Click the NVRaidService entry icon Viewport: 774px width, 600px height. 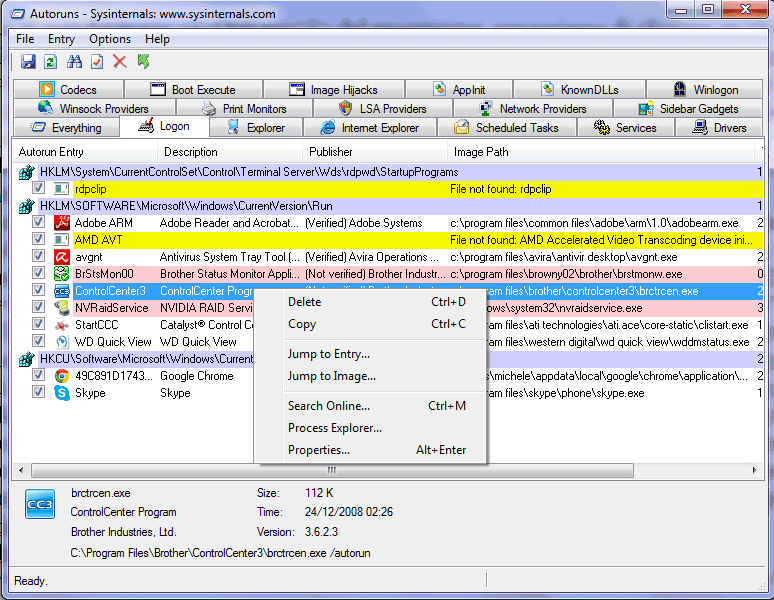tap(62, 307)
